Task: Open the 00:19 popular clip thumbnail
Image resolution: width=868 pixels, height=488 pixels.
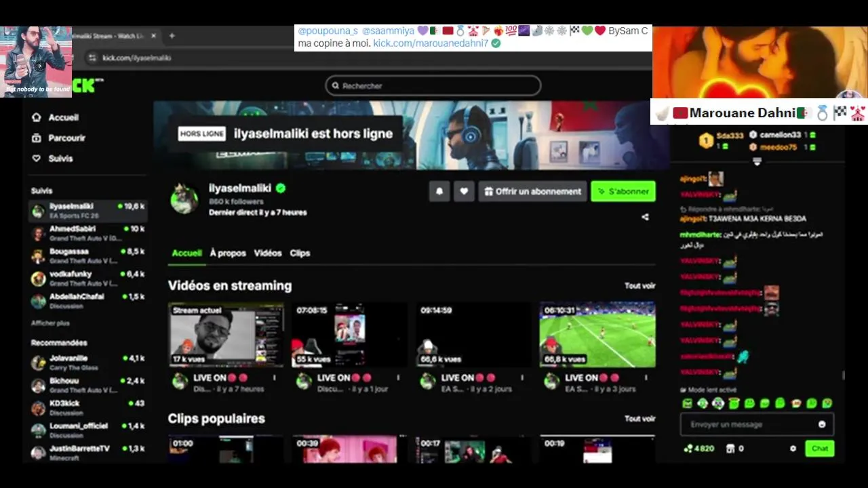Action: point(597,450)
